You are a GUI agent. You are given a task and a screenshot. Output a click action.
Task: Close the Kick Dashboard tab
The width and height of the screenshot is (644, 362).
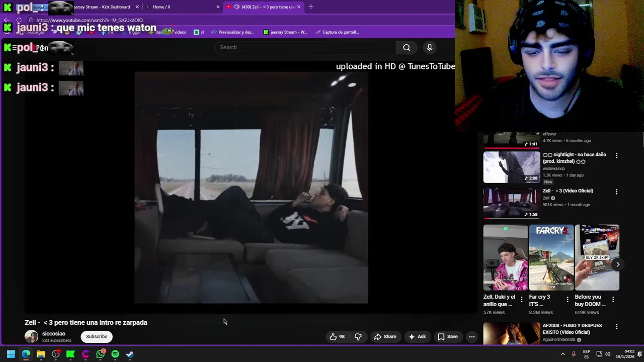pyautogui.click(x=137, y=7)
